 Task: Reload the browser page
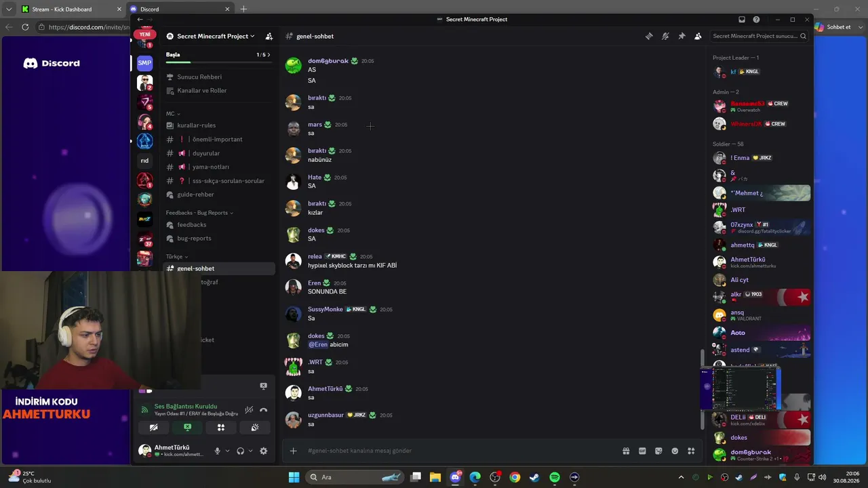click(x=25, y=27)
